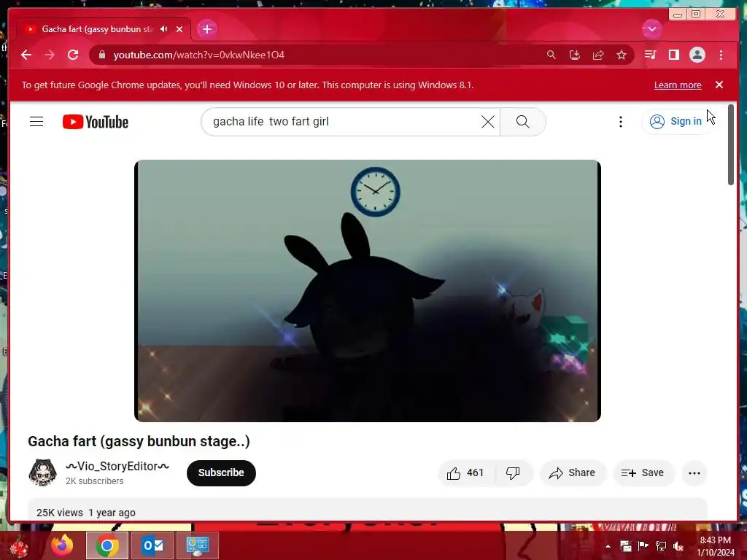
Task: Share the video
Action: [572, 472]
